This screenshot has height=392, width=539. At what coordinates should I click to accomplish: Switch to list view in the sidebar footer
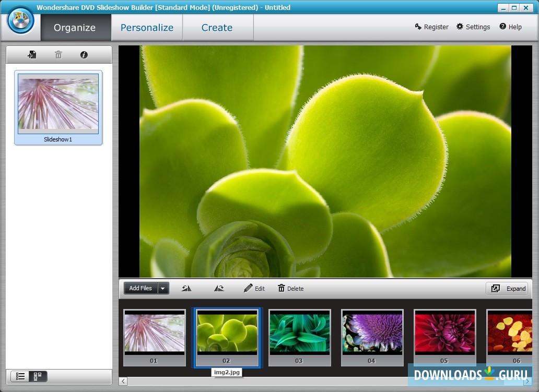pos(20,376)
